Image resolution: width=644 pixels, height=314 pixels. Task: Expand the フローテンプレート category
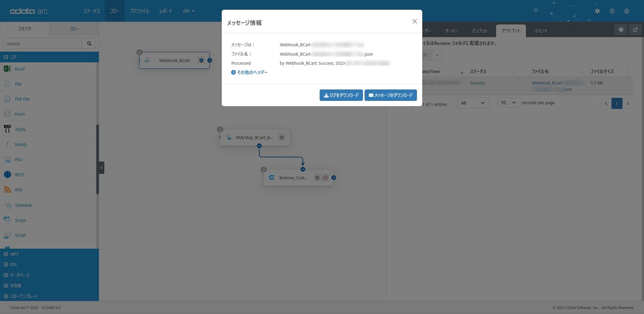tap(6, 296)
